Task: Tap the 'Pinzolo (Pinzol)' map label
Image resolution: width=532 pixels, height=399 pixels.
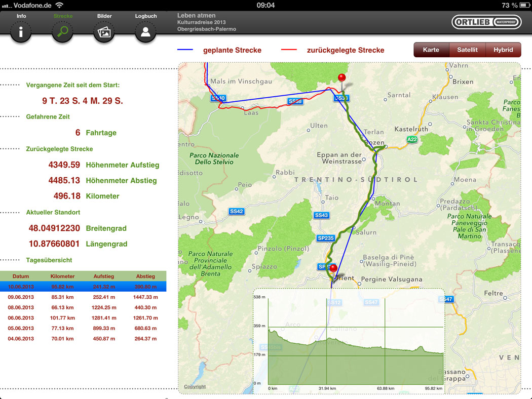Action: (x=283, y=249)
